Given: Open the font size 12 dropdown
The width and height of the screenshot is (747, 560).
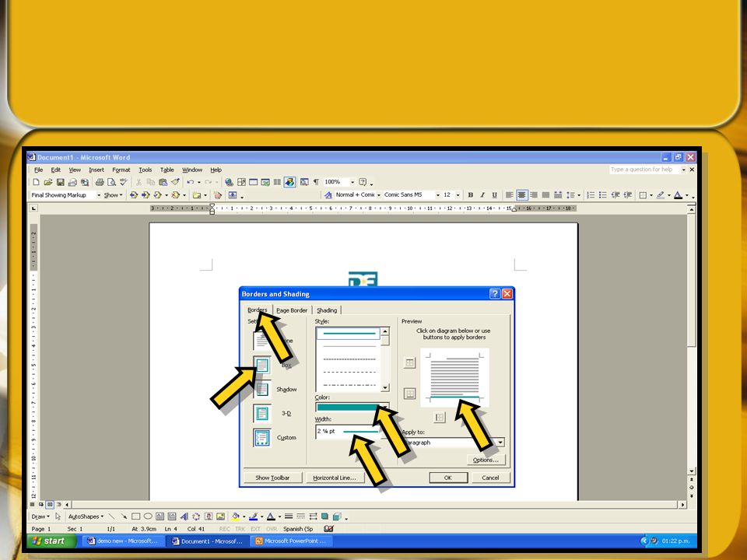Looking at the screenshot, I should [458, 195].
